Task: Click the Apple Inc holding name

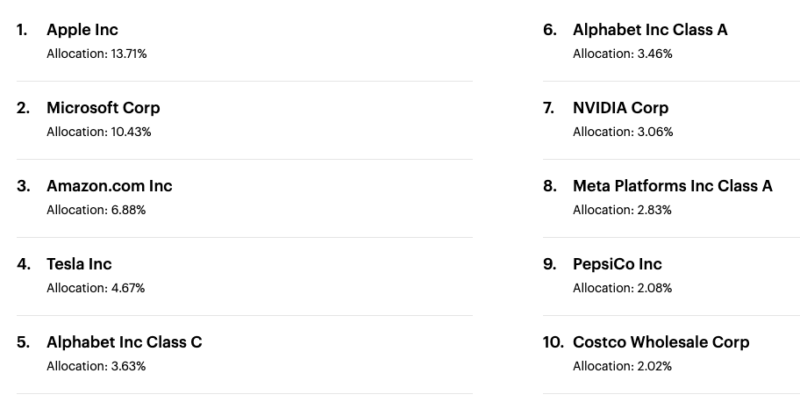Action: 82,30
